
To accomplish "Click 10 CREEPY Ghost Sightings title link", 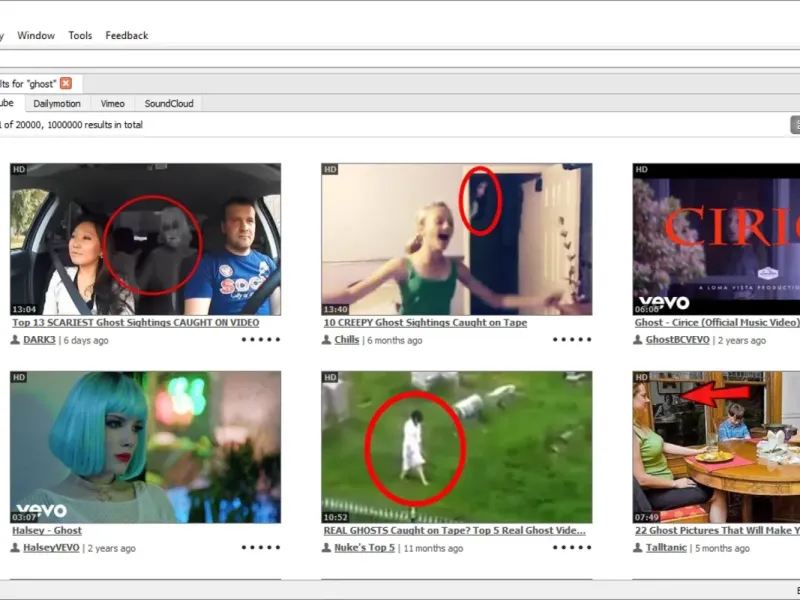I will (425, 322).
